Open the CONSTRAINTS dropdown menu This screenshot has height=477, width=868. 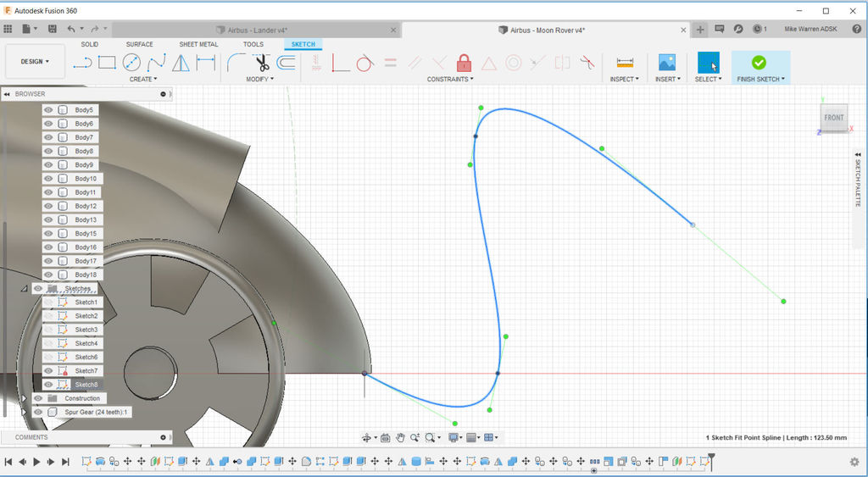tap(450, 79)
